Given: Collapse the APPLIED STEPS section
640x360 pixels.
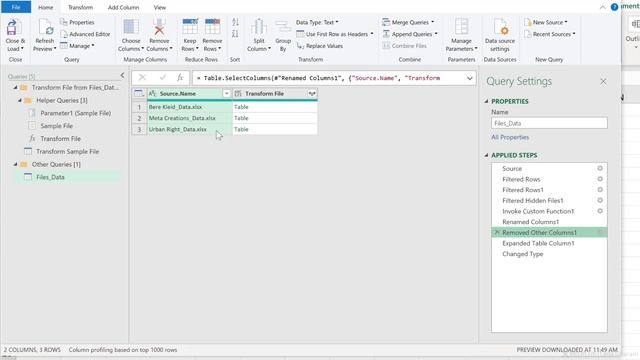Looking at the screenshot, I should (486, 155).
